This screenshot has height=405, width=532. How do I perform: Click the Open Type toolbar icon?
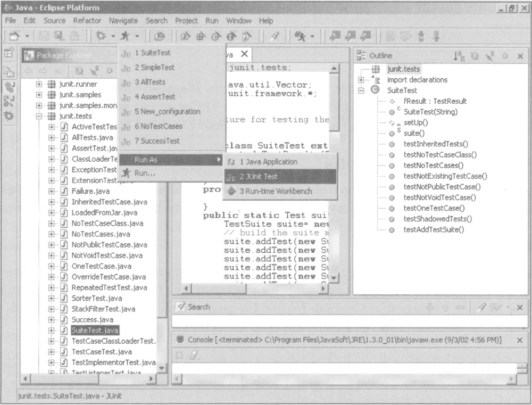(159, 36)
